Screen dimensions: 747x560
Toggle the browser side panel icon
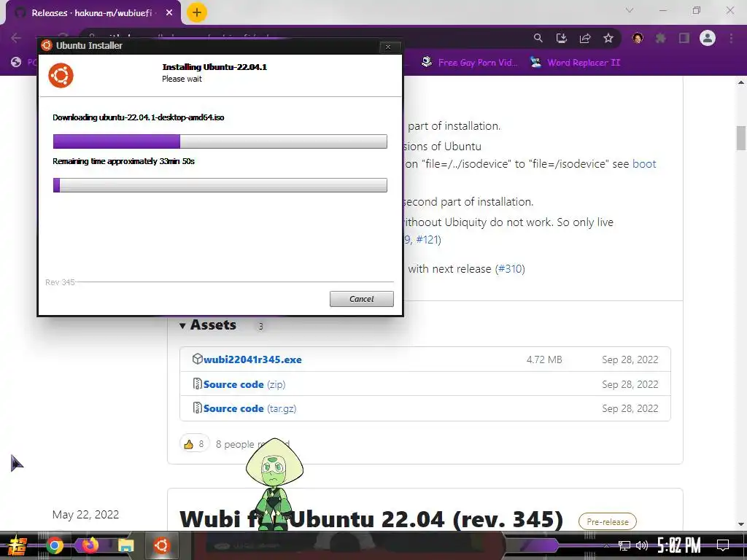(x=684, y=38)
